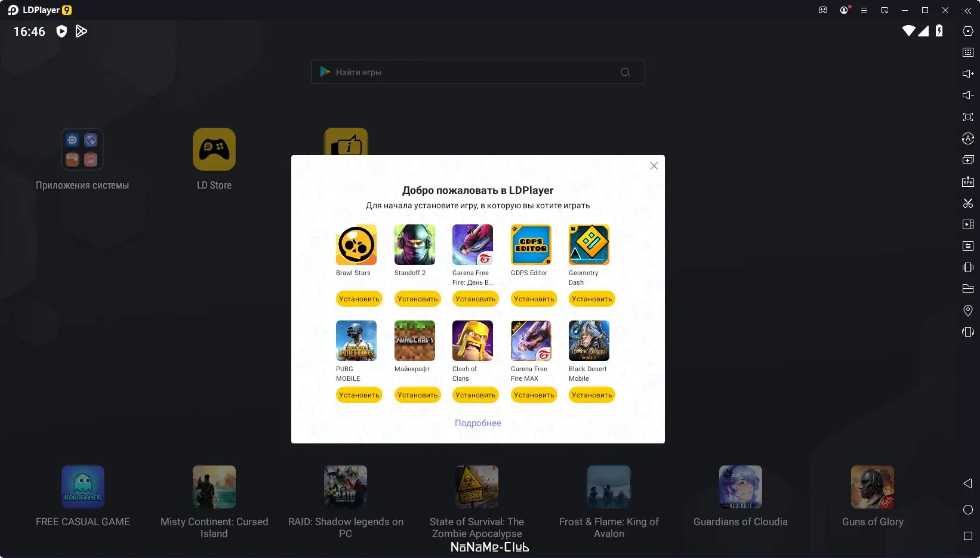Image resolution: width=980 pixels, height=558 pixels.
Task: Click the Black Desert Mobile icon
Action: (x=589, y=341)
